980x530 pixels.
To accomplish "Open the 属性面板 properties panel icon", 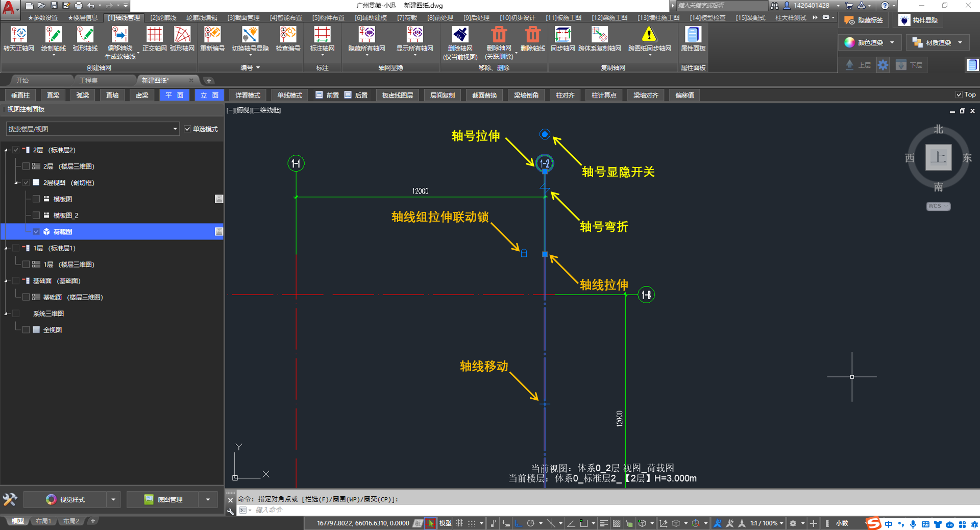I will [x=693, y=39].
